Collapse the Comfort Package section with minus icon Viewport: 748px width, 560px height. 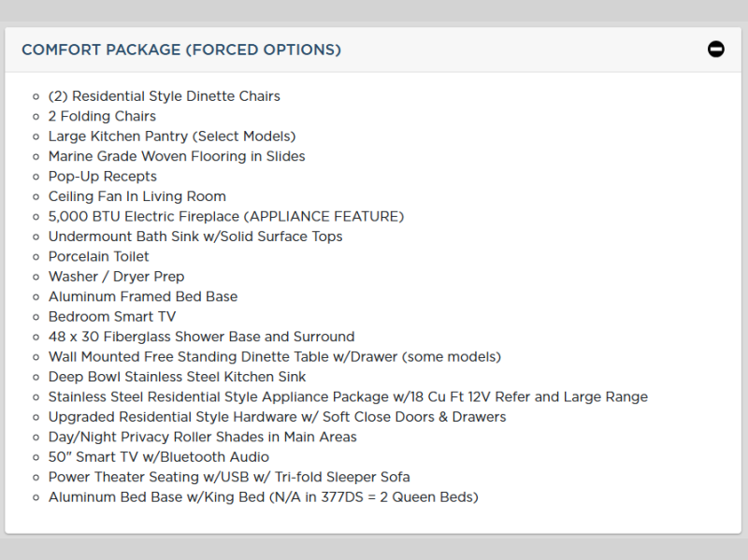click(x=716, y=49)
